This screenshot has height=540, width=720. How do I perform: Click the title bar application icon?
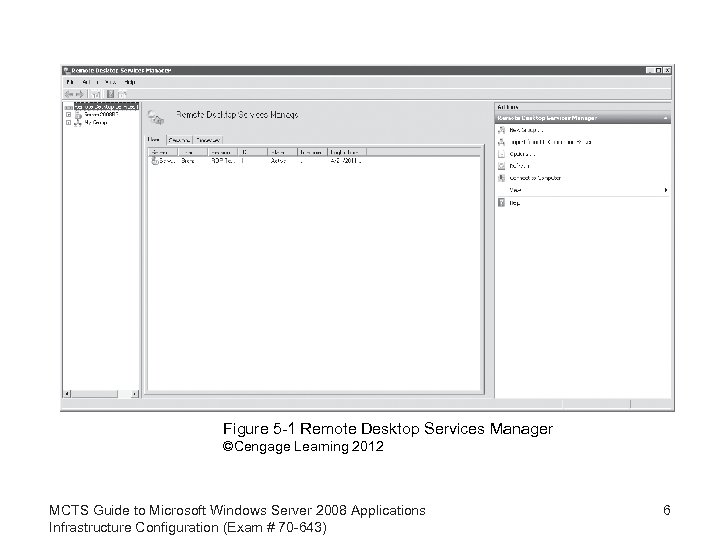click(x=67, y=70)
